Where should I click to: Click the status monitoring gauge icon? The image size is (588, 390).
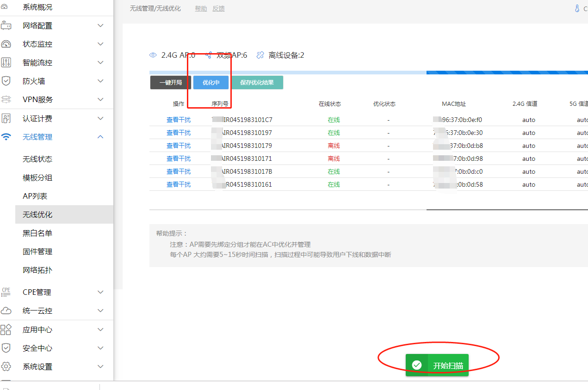coord(6,44)
